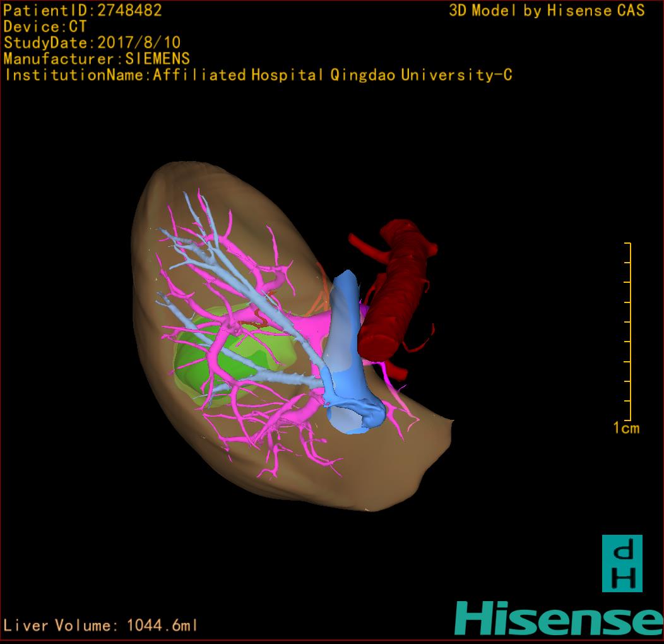Click the teal dH logo icon
Viewport: 664px width, 644px height.
[x=622, y=563]
